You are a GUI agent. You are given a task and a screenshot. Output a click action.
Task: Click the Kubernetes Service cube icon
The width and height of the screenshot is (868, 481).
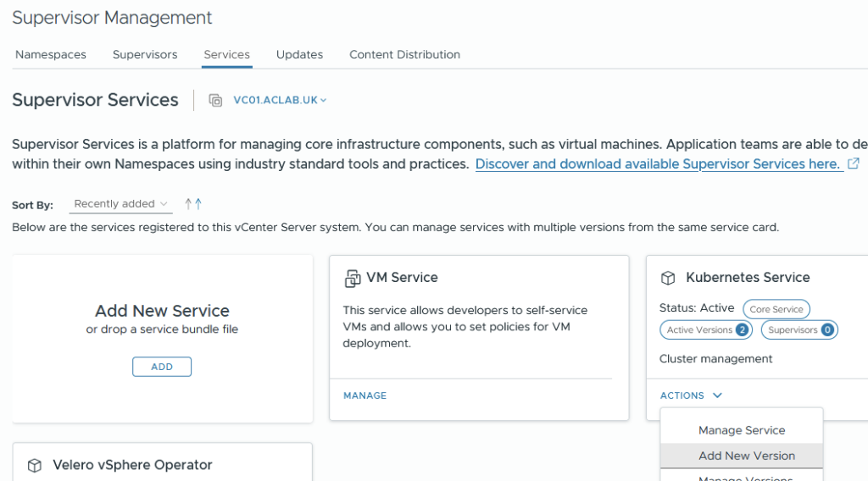click(x=668, y=278)
